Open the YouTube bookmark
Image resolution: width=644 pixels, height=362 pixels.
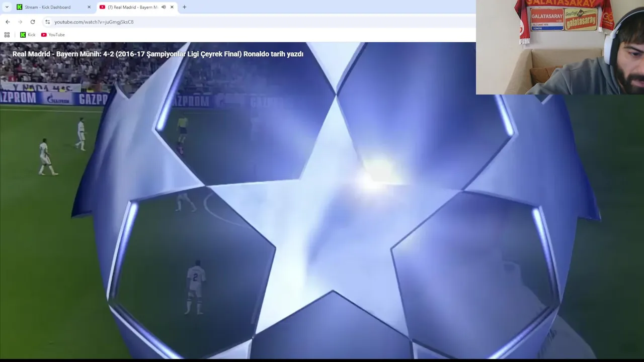click(x=53, y=35)
